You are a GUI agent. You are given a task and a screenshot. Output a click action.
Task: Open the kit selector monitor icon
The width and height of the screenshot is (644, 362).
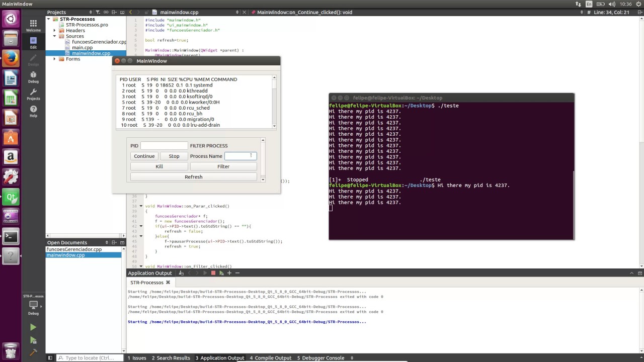coord(33,305)
